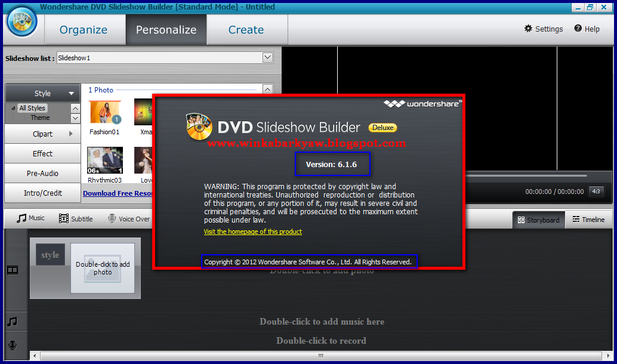This screenshot has height=364, width=617.
Task: Click the photo list scroll-up arrow
Action: pyautogui.click(x=267, y=90)
